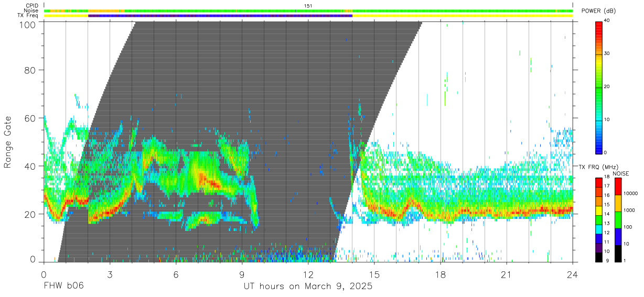The image size is (644, 297).
Task: Click the noise color bar legend
Action: (617, 220)
